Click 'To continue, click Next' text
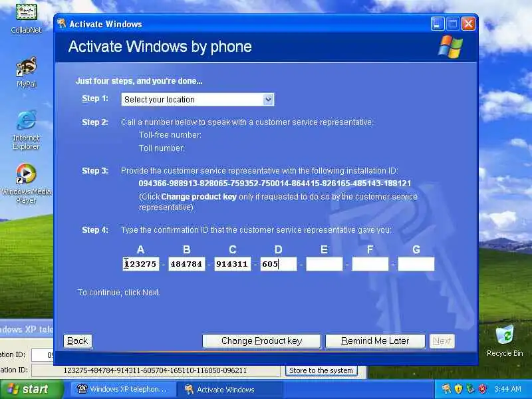 click(119, 293)
